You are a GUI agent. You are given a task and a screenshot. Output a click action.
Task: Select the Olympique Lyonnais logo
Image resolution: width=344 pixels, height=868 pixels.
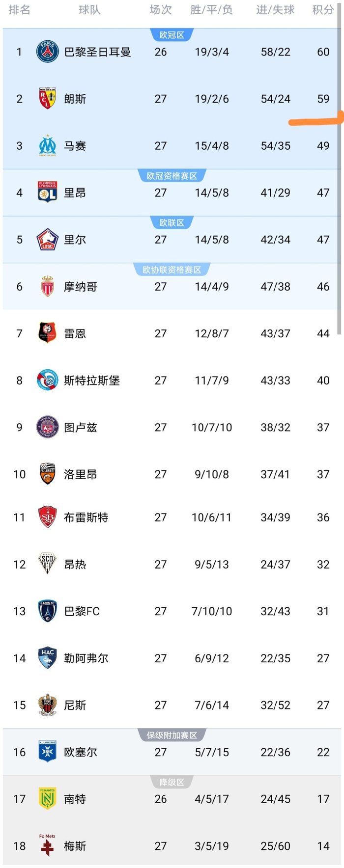point(47,192)
